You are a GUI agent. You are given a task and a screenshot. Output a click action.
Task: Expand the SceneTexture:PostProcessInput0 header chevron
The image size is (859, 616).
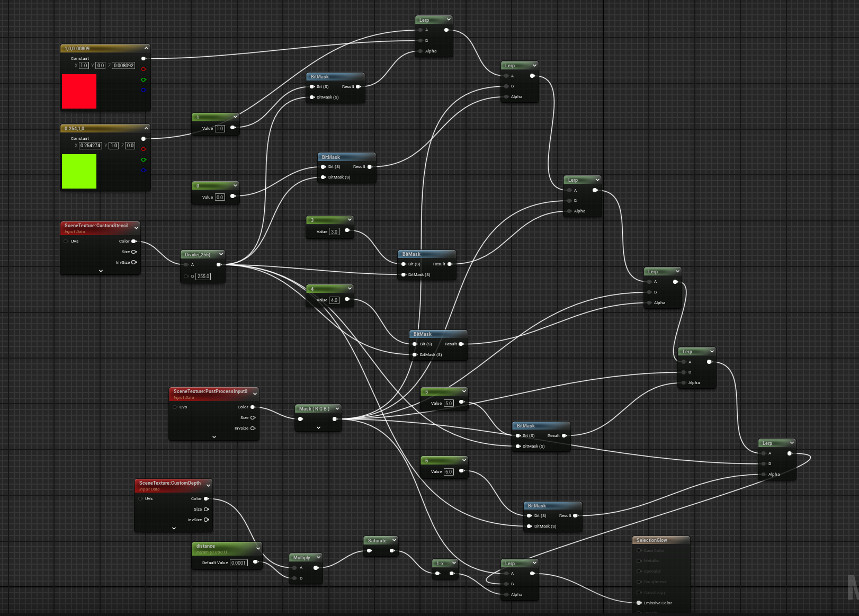tap(255, 394)
